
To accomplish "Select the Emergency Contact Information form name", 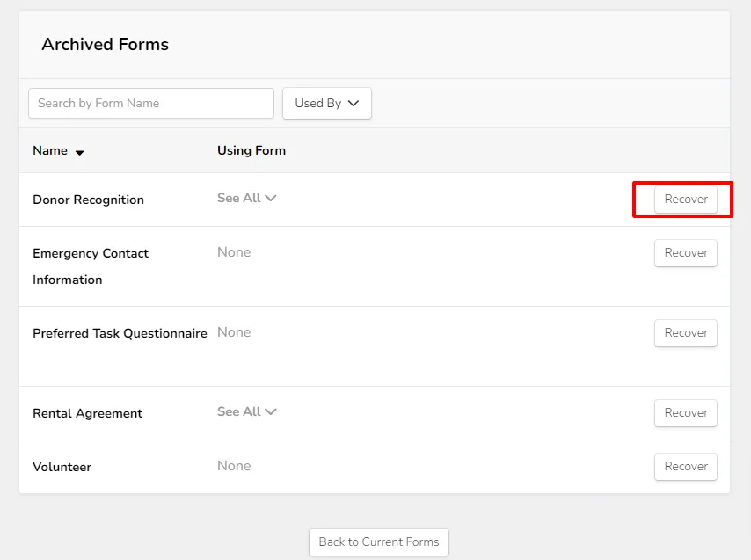I will pyautogui.click(x=91, y=266).
